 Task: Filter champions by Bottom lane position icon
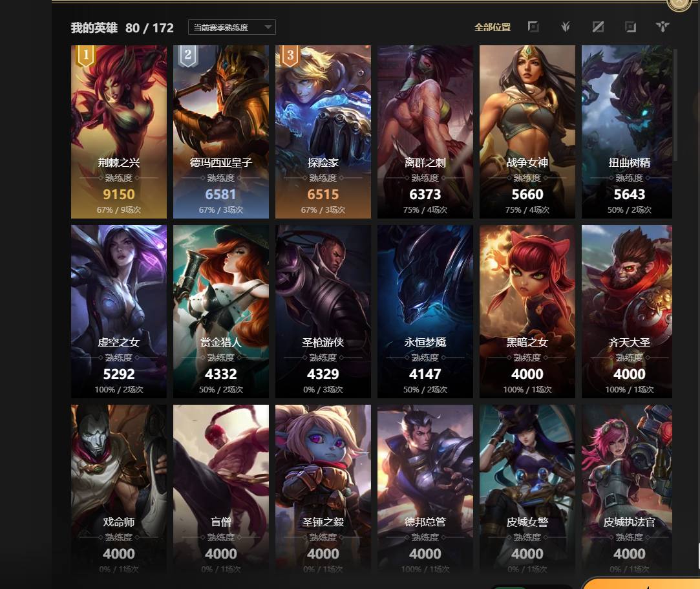click(630, 27)
